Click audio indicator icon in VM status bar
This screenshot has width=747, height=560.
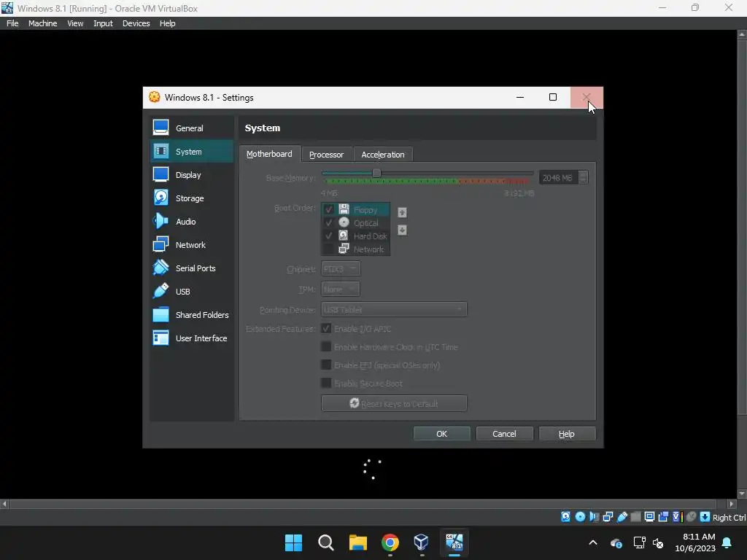pos(594,517)
